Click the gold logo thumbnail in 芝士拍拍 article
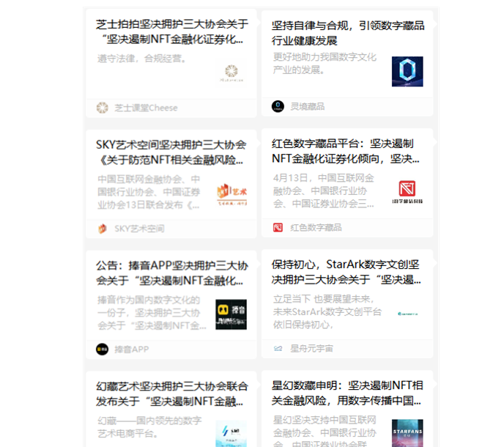 coord(231,72)
